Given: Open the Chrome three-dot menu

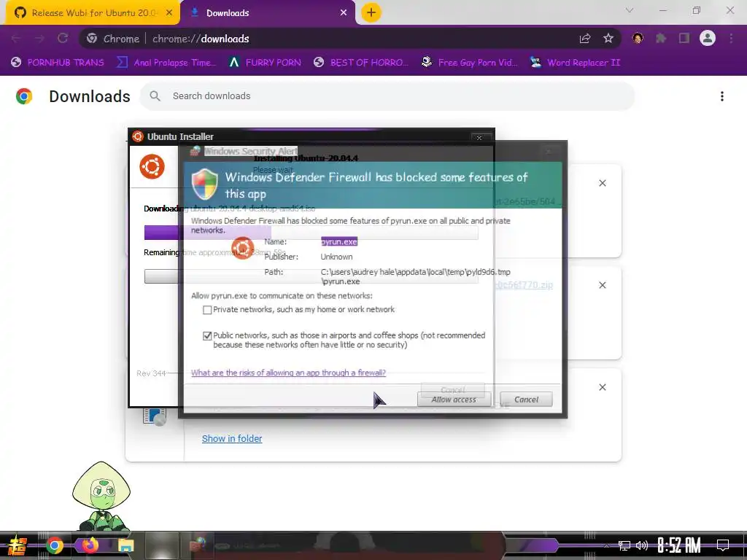Looking at the screenshot, I should [x=731, y=39].
